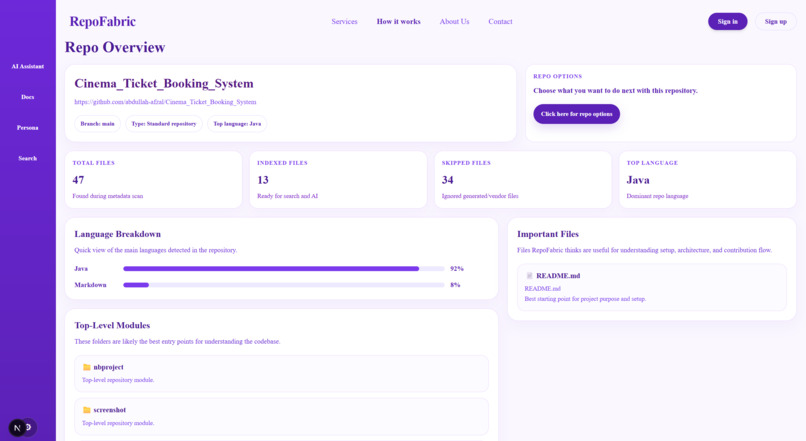Open the README.md important file name

(x=558, y=276)
